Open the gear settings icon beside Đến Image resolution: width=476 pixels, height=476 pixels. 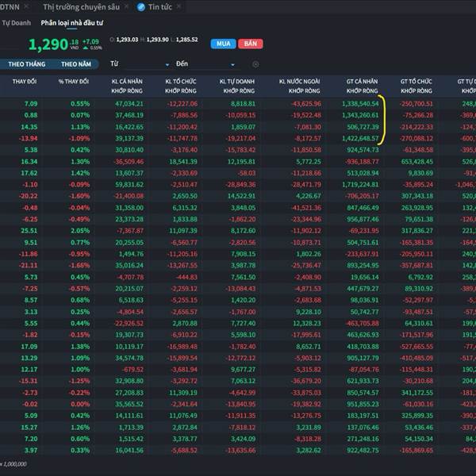coord(255,64)
